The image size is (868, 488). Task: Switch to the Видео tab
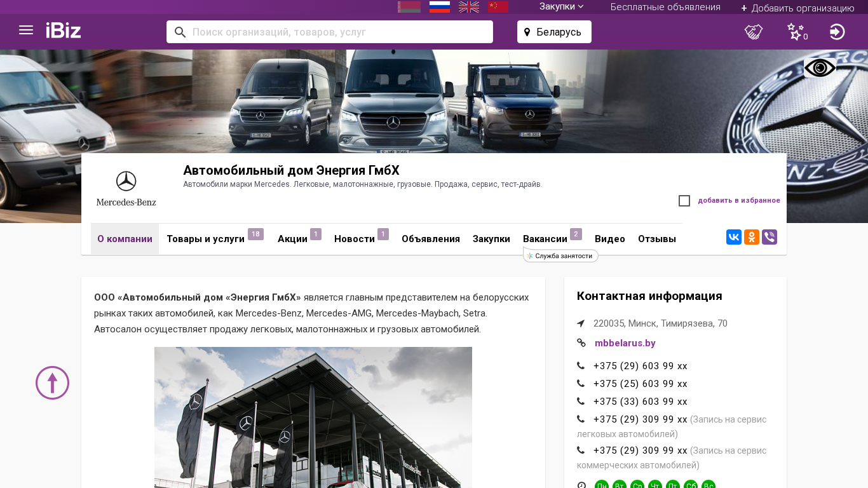point(610,239)
